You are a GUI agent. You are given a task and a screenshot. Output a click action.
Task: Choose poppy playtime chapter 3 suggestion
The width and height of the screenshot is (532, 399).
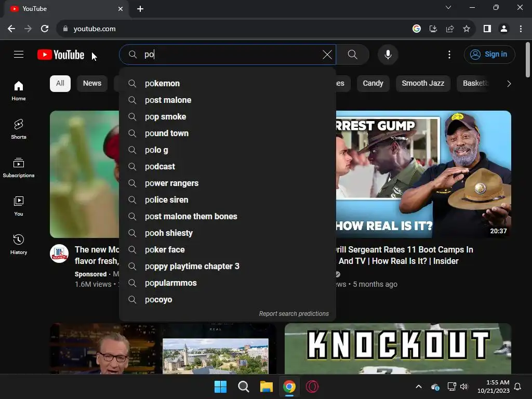tap(228, 267)
